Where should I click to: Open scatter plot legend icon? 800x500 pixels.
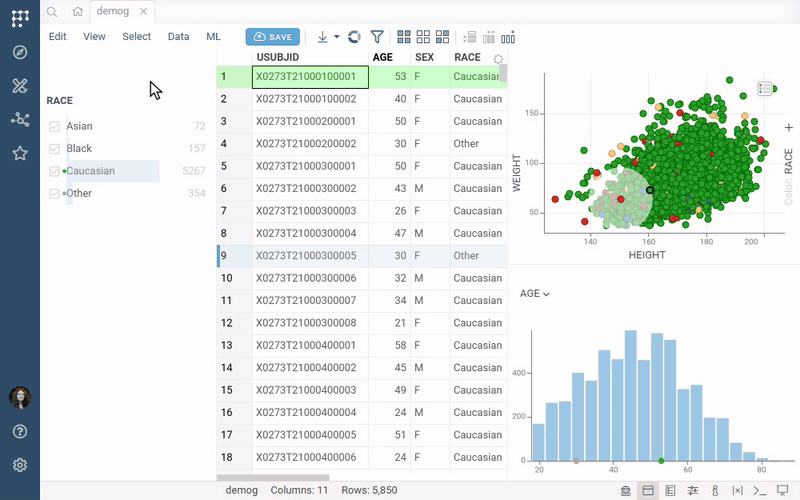coord(764,89)
